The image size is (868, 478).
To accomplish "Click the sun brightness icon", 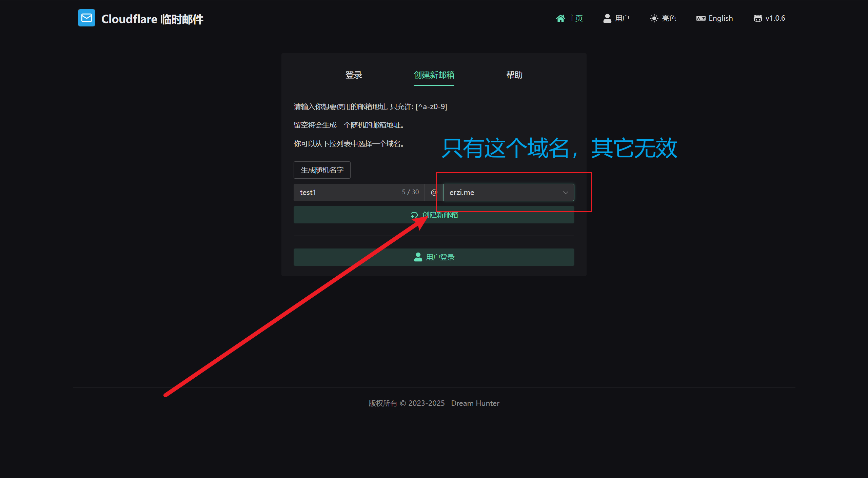I will [654, 18].
